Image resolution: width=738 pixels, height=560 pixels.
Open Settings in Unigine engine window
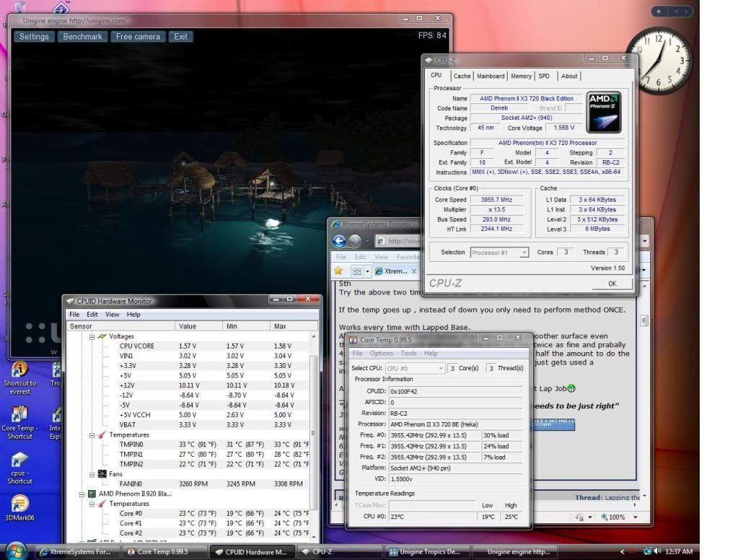point(34,36)
